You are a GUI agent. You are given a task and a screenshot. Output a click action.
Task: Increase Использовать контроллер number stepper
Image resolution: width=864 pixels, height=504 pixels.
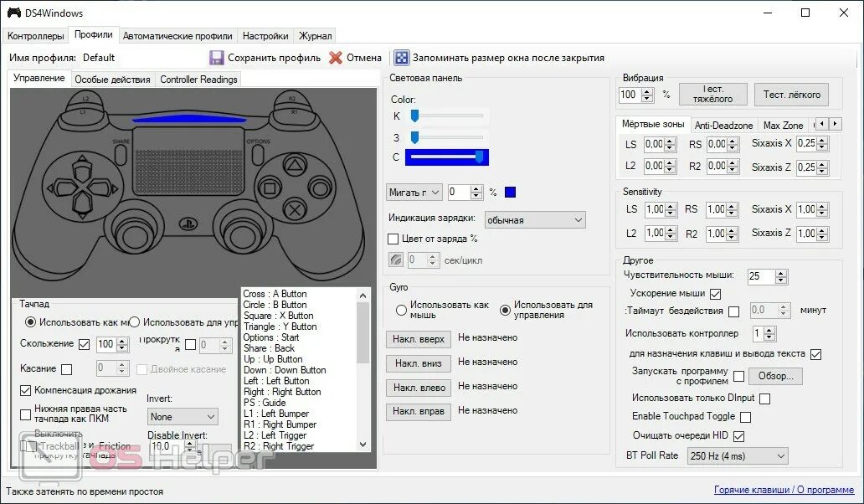click(769, 330)
